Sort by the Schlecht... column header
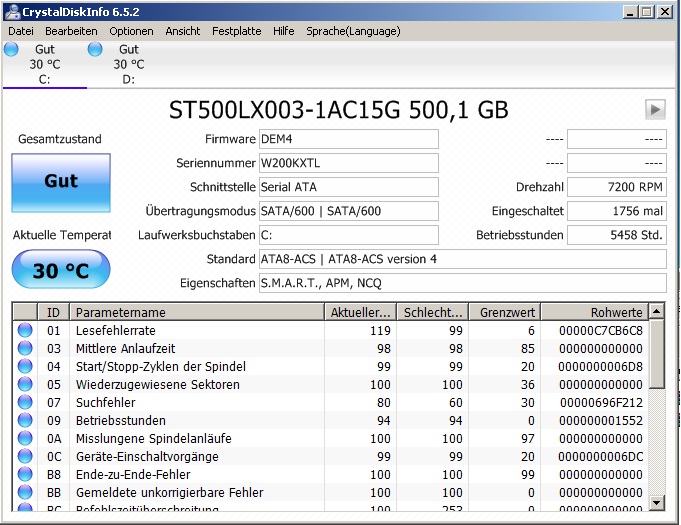 click(x=433, y=312)
